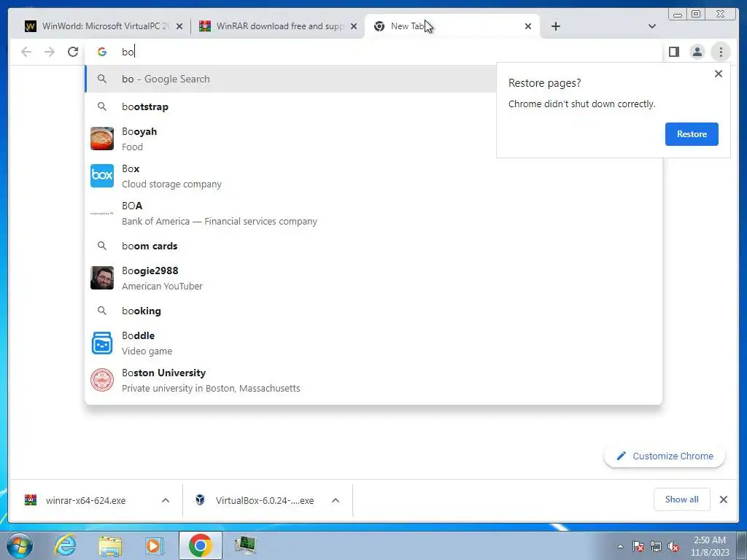Viewport: 747px width, 560px height.
Task: Click search icon beside 'booking'
Action: click(102, 311)
